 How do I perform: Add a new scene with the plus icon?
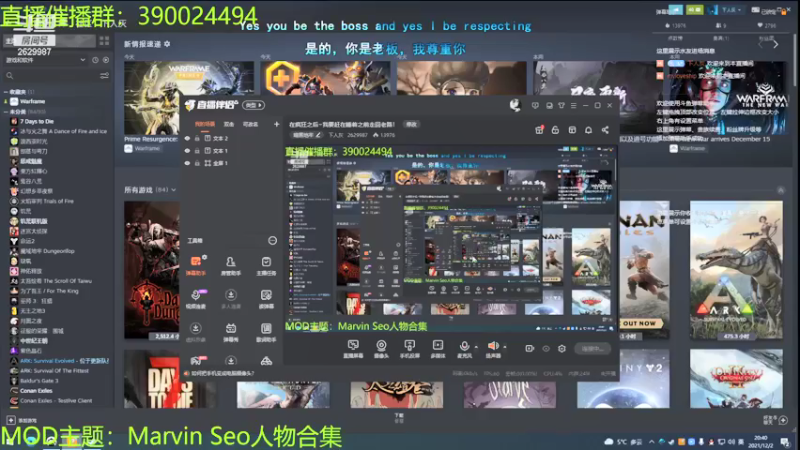click(x=276, y=124)
